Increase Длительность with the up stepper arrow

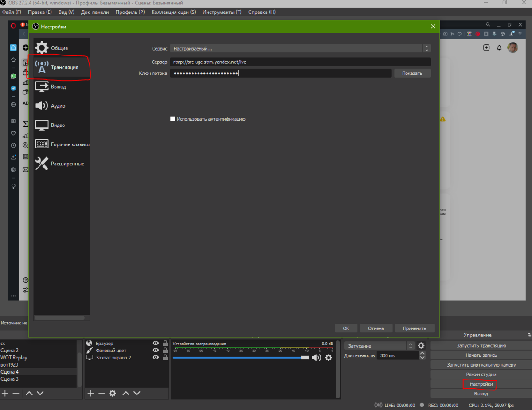[x=422, y=353]
